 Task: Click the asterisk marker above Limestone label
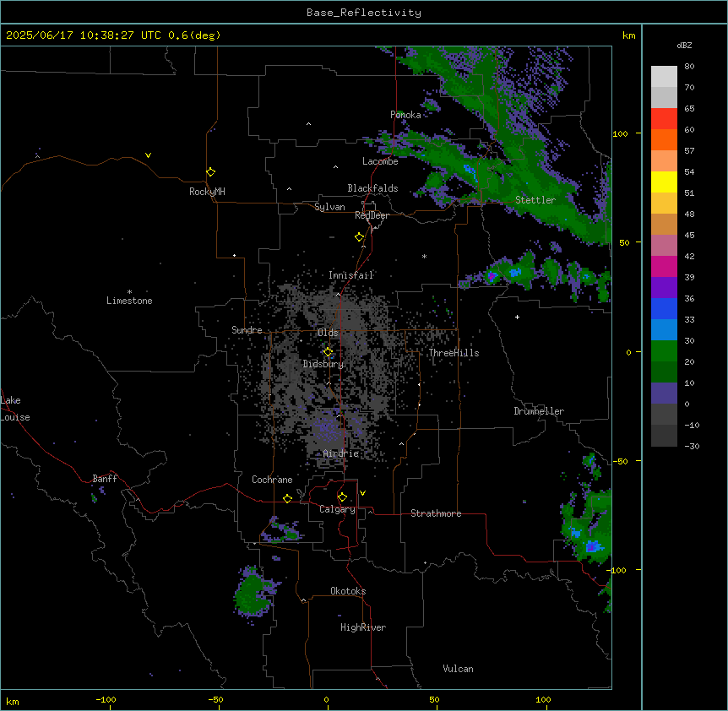(129, 292)
